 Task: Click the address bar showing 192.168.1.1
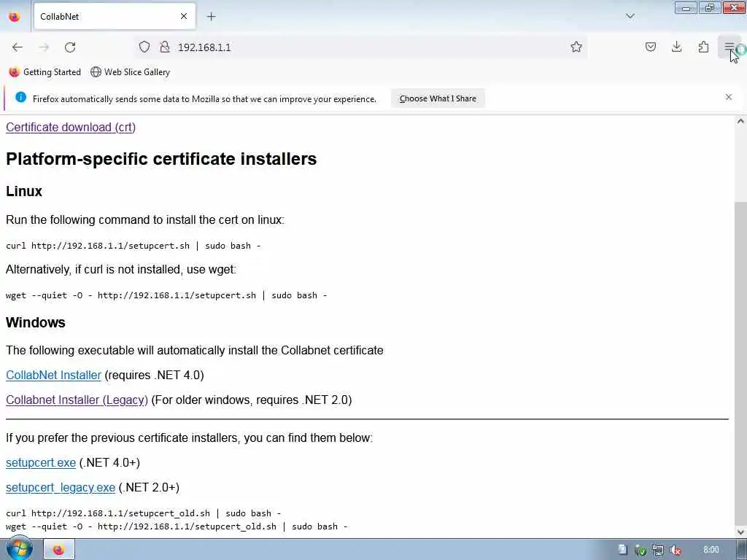pyautogui.click(x=362, y=47)
